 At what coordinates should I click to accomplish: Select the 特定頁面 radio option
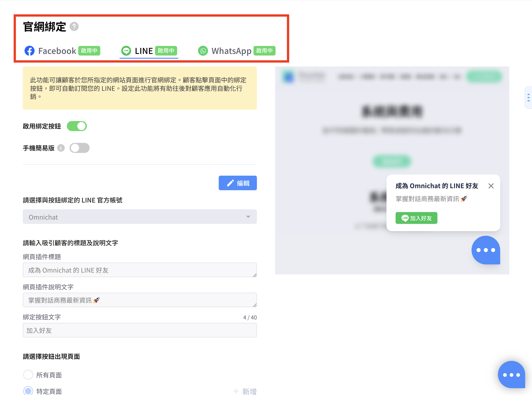tap(28, 391)
